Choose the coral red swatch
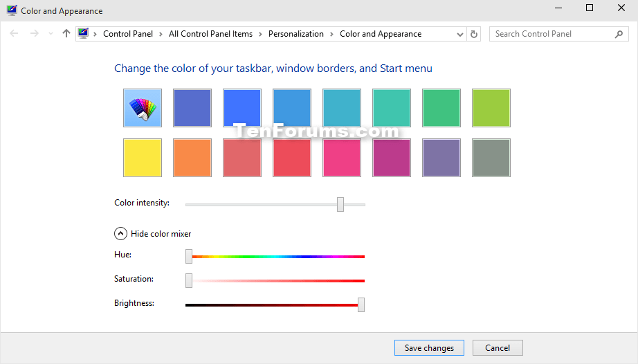This screenshot has height=364, width=638. coord(292,158)
